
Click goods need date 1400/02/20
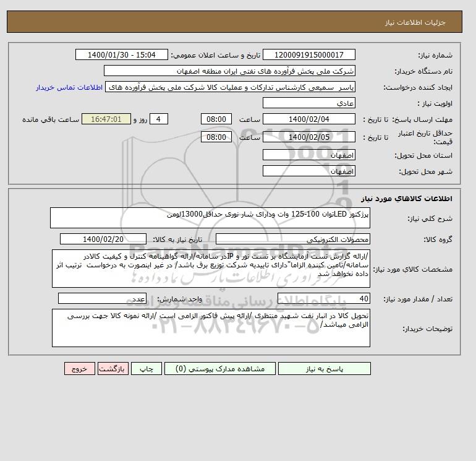103,239
